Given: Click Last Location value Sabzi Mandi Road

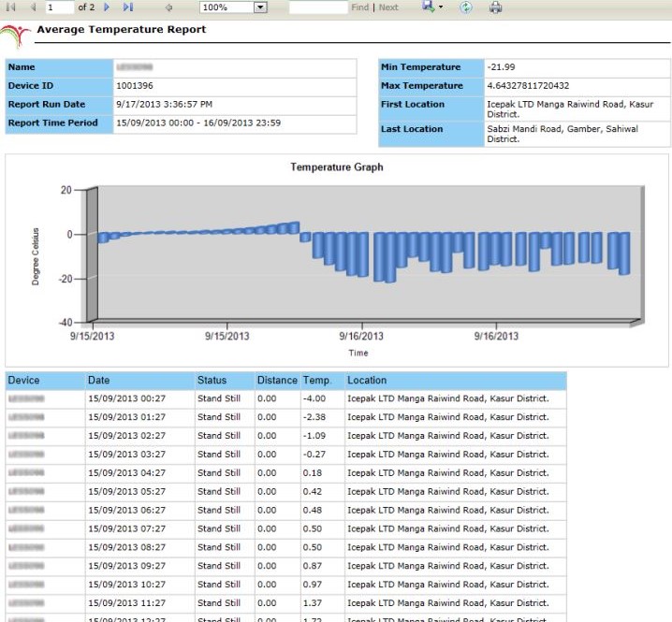Looking at the screenshot, I should 562,134.
